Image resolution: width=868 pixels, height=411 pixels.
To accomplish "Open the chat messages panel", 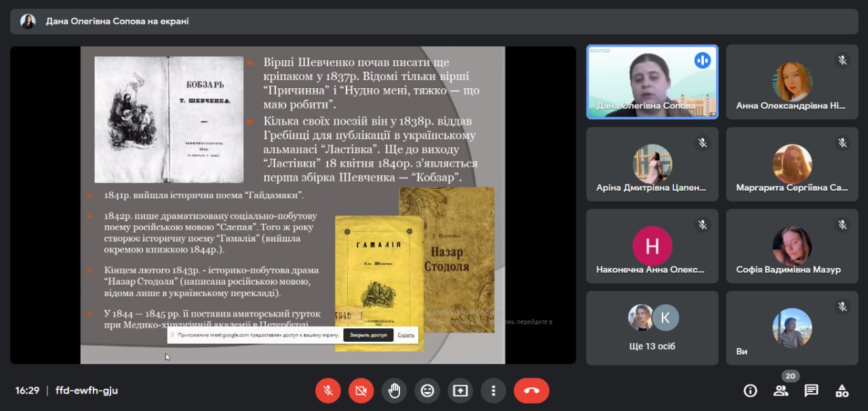I will tap(811, 391).
